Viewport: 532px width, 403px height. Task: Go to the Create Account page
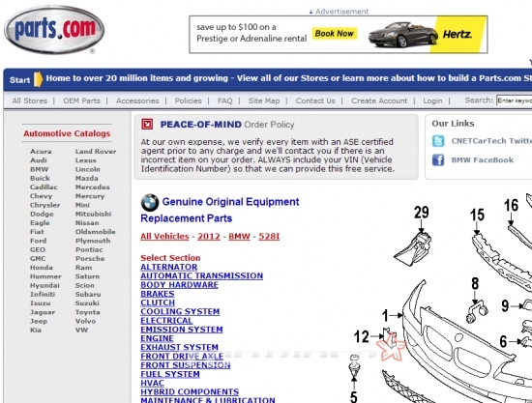point(379,101)
